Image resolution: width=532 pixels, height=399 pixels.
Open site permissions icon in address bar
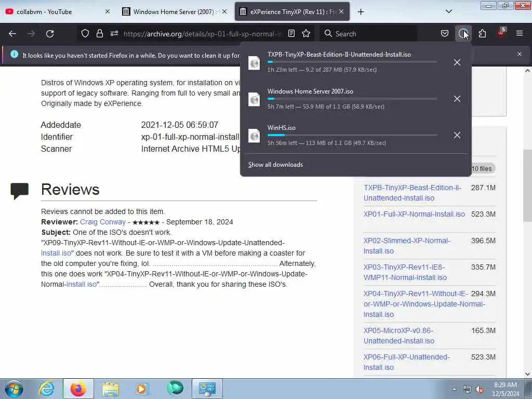pos(114,34)
